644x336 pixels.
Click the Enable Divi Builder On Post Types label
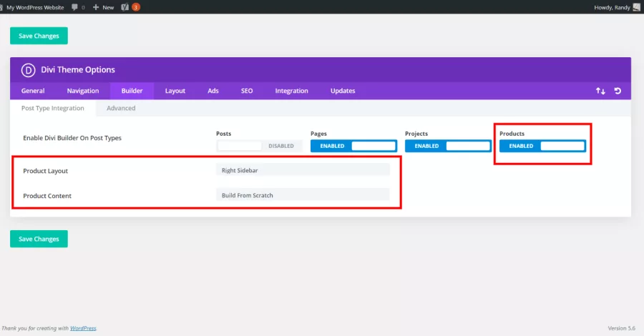72,138
